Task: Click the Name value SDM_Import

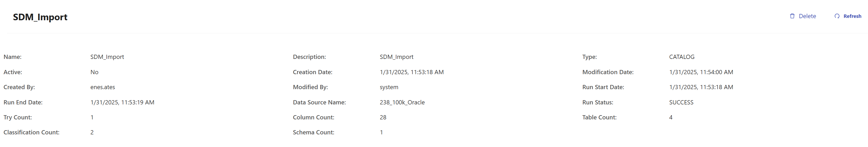Action: coord(107,57)
